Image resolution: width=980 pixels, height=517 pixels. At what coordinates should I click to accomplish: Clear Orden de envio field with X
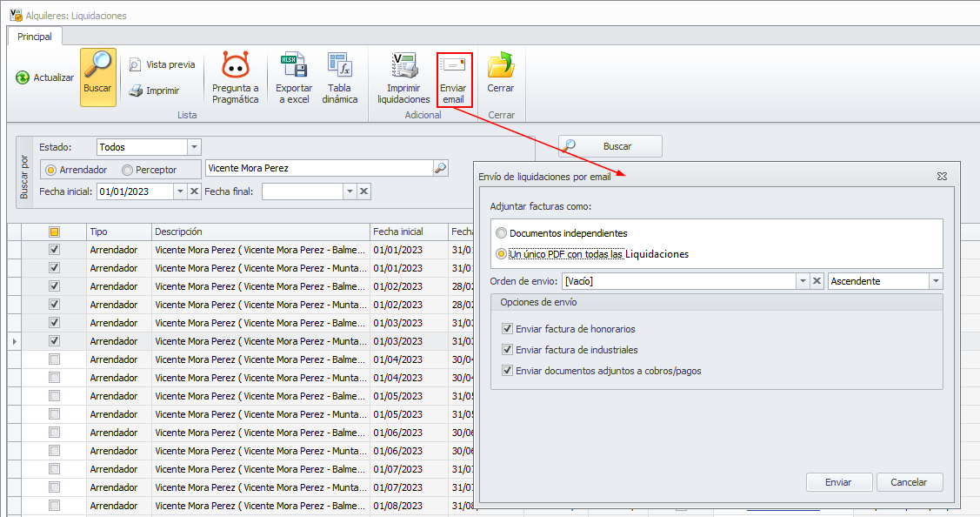pos(817,281)
